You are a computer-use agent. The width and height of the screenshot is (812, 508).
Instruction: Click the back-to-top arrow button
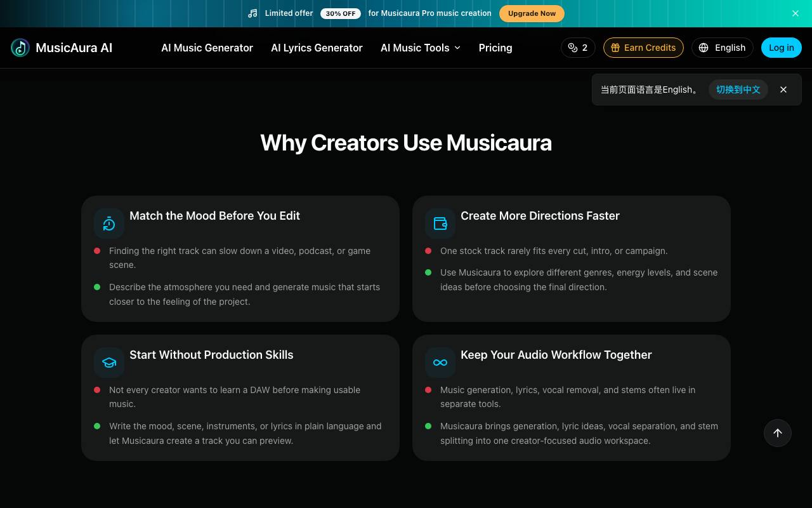click(778, 433)
